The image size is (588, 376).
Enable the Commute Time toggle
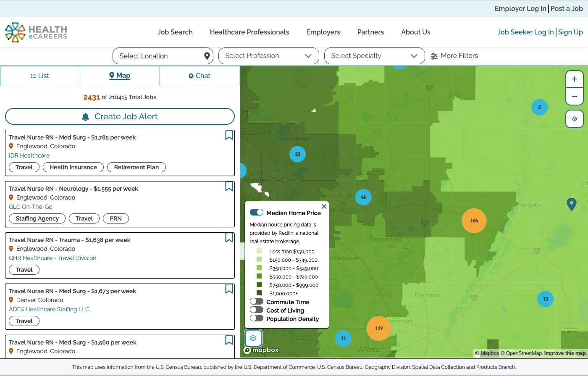point(257,302)
